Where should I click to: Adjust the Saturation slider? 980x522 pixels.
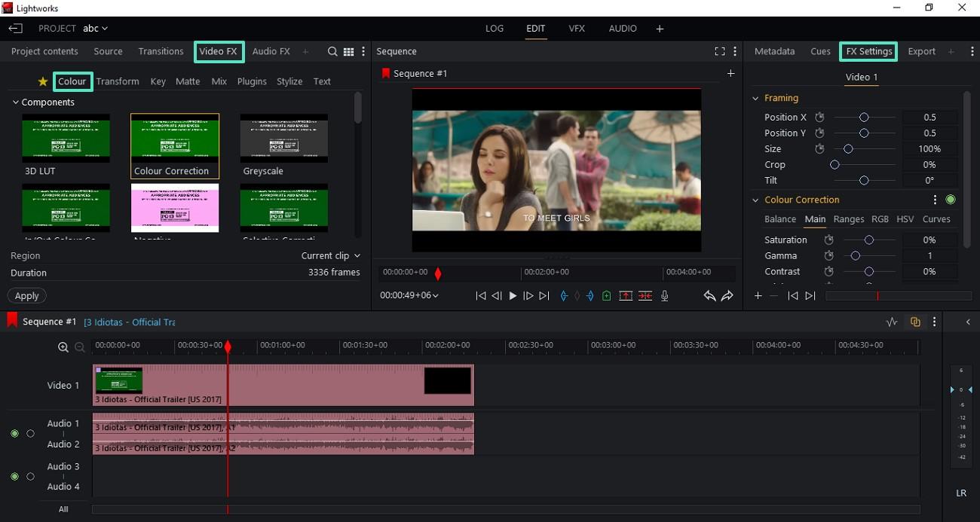(869, 240)
